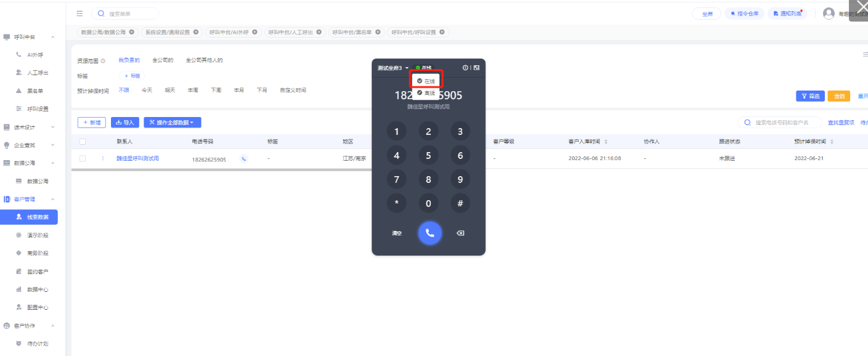
Task: Click the backspace icon on the dialpad
Action: tap(460, 233)
